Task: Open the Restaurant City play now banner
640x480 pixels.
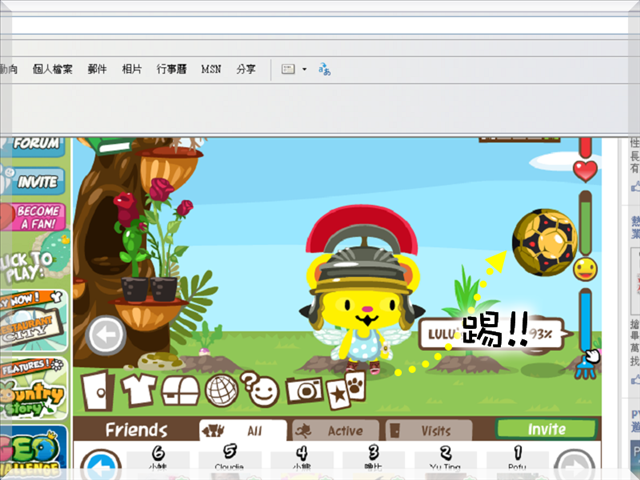Action: coord(33,320)
